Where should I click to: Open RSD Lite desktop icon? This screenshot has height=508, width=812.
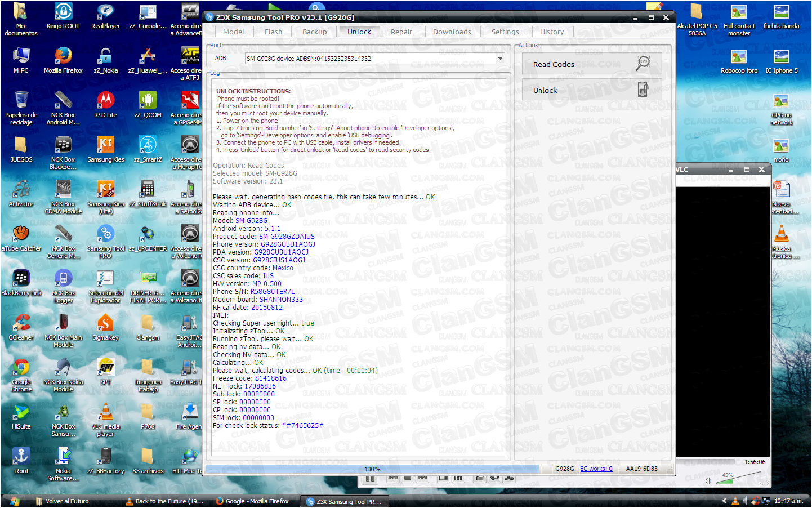pos(105,105)
